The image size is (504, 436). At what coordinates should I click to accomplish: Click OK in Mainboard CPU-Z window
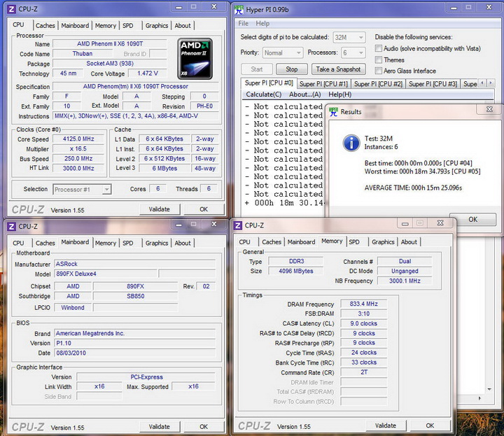tap(204, 427)
